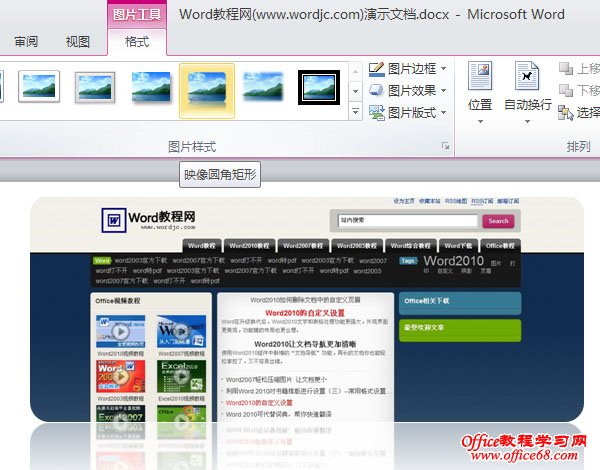Image resolution: width=600 pixels, height=470 pixels.
Task: Click the Word教程 navigation tab in the picture
Action: click(x=202, y=246)
